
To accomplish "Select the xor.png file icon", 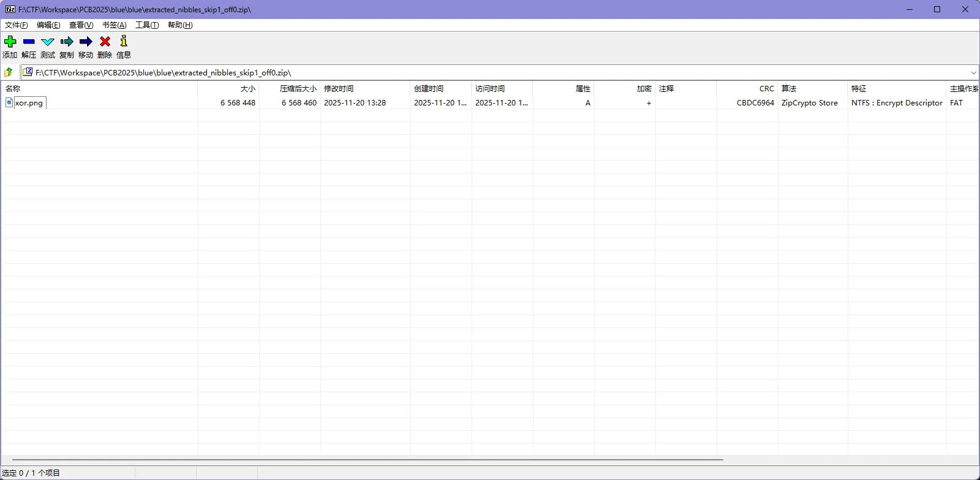I will pyautogui.click(x=9, y=102).
